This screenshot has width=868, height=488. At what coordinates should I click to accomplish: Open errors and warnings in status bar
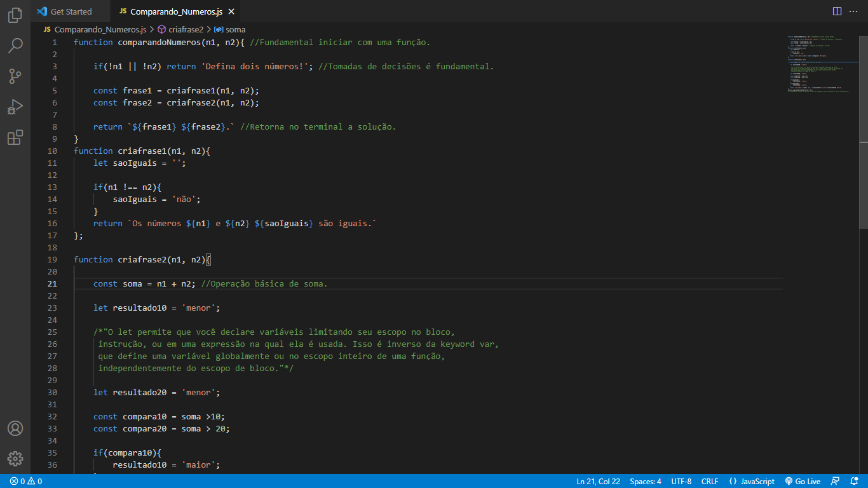(25, 481)
